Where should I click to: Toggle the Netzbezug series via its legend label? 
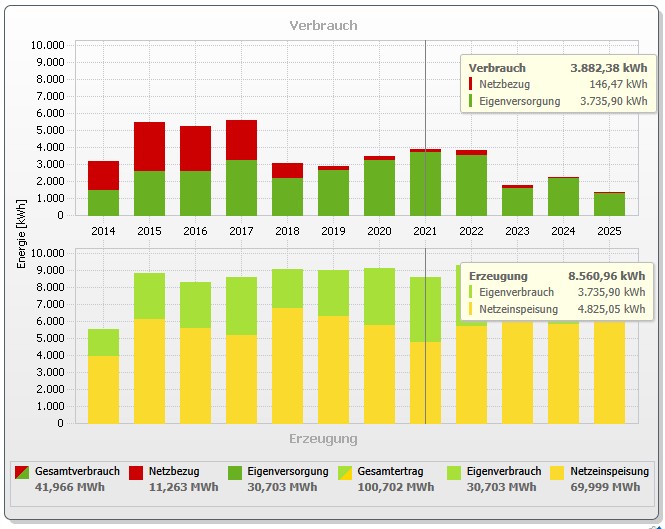pyautogui.click(x=175, y=471)
